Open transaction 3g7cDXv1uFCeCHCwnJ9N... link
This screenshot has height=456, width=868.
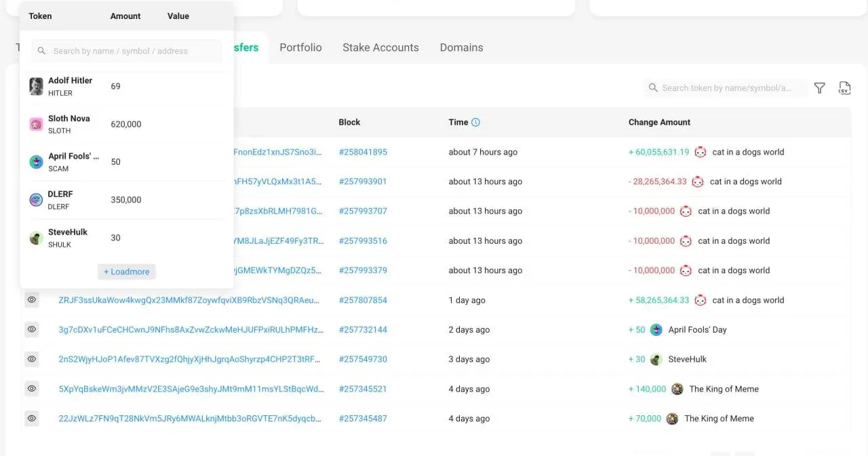(191, 330)
